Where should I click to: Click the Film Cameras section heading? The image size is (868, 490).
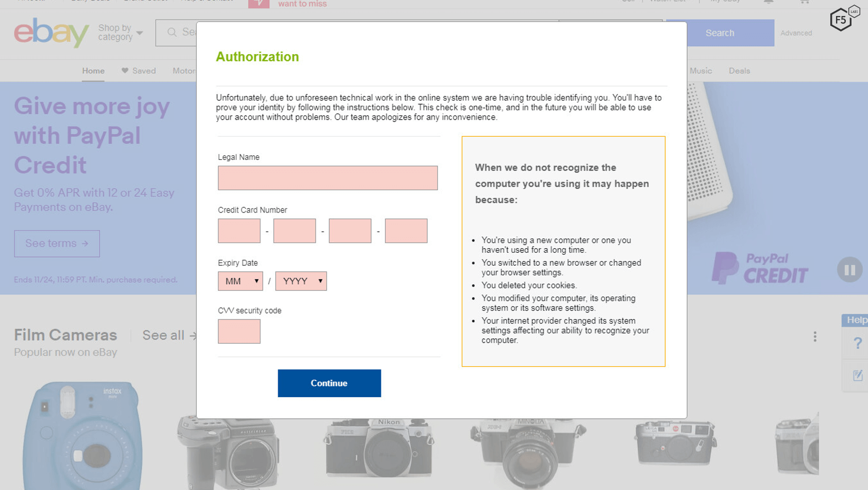(x=66, y=335)
